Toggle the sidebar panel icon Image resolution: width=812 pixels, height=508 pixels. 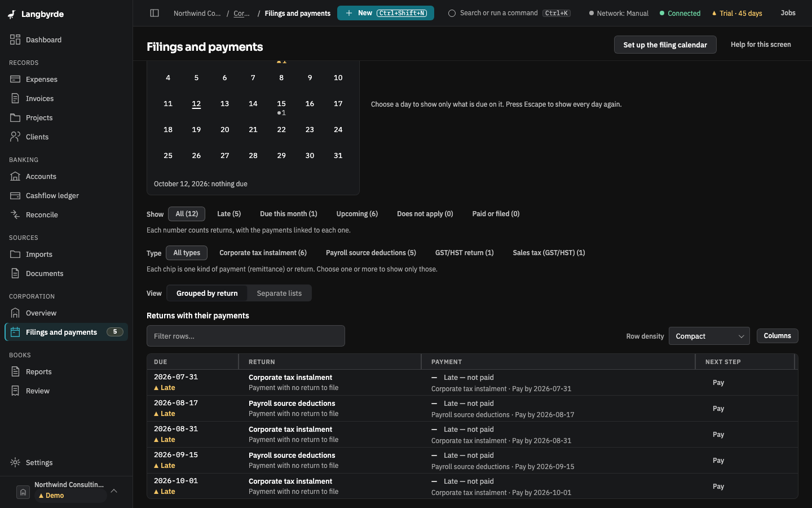[155, 13]
